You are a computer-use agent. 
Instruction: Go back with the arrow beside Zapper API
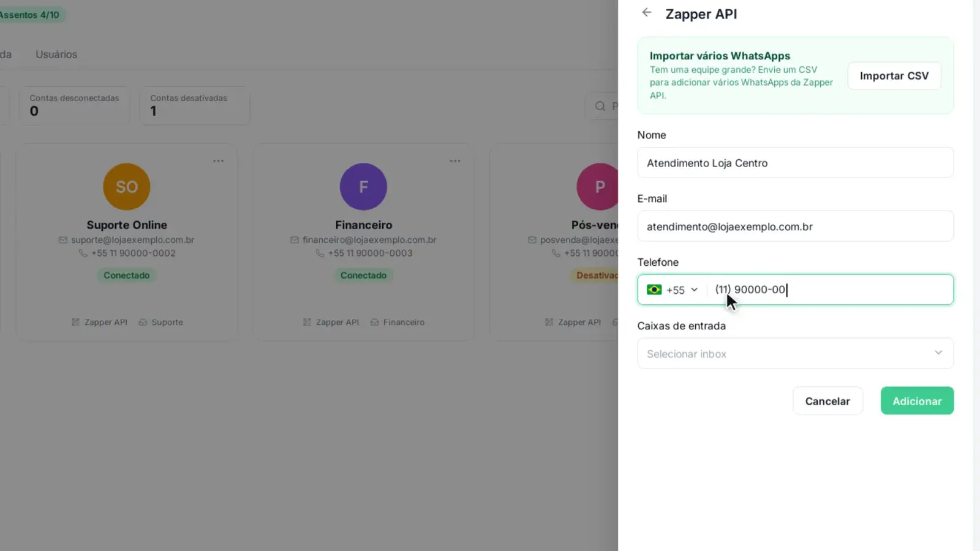(646, 13)
